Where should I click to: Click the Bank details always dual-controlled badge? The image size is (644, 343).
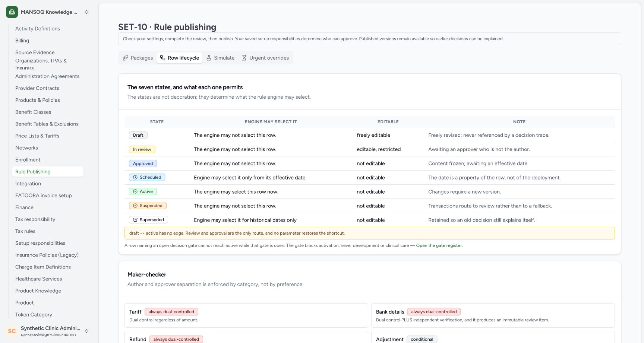click(434, 312)
